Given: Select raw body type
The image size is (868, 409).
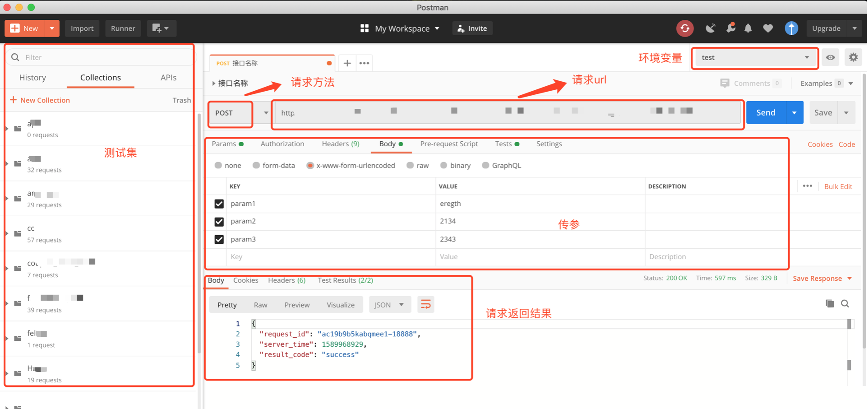Looking at the screenshot, I should click(x=410, y=165).
